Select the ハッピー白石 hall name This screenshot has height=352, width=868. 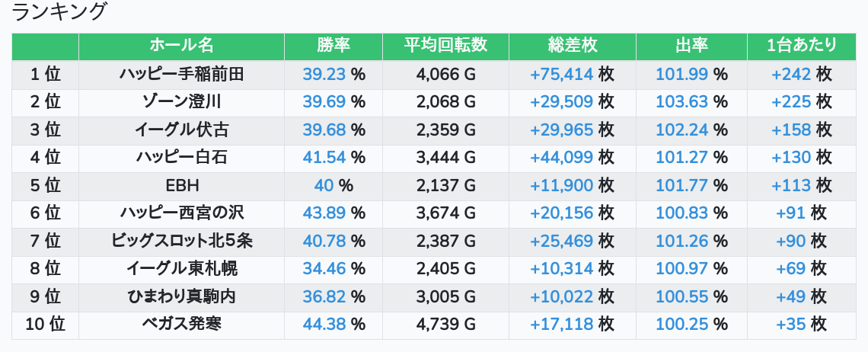[x=181, y=158]
